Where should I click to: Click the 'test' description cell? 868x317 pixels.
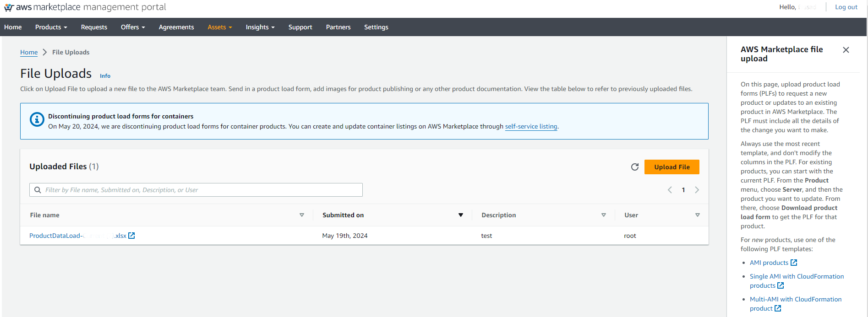(x=486, y=236)
